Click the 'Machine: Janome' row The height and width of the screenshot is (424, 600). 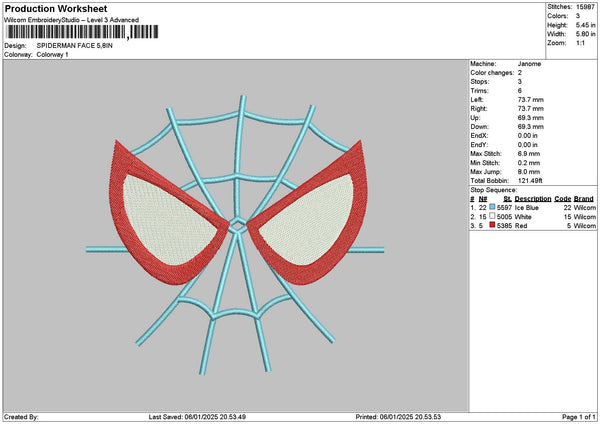[x=505, y=64]
